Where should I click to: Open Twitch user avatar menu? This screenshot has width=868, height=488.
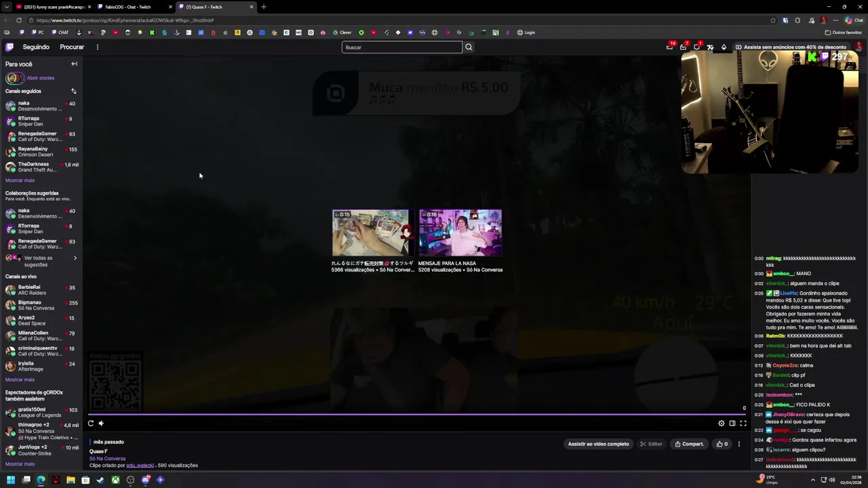point(859,47)
